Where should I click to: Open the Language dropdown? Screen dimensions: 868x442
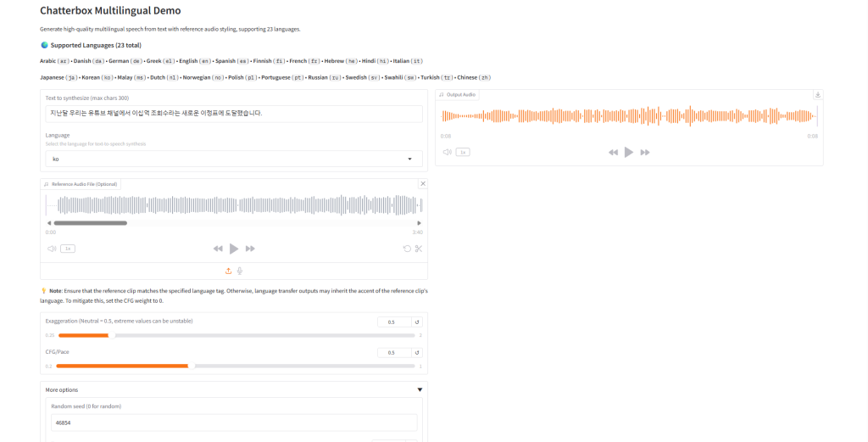(x=233, y=159)
